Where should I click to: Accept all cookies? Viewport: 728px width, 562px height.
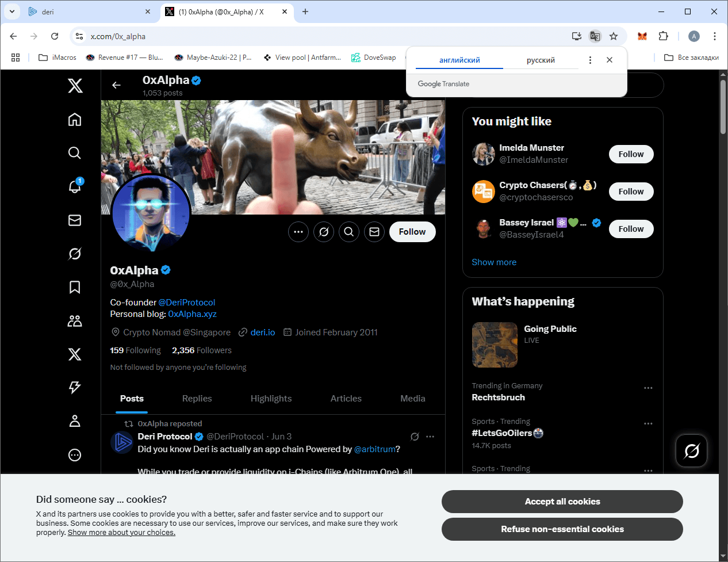562,502
